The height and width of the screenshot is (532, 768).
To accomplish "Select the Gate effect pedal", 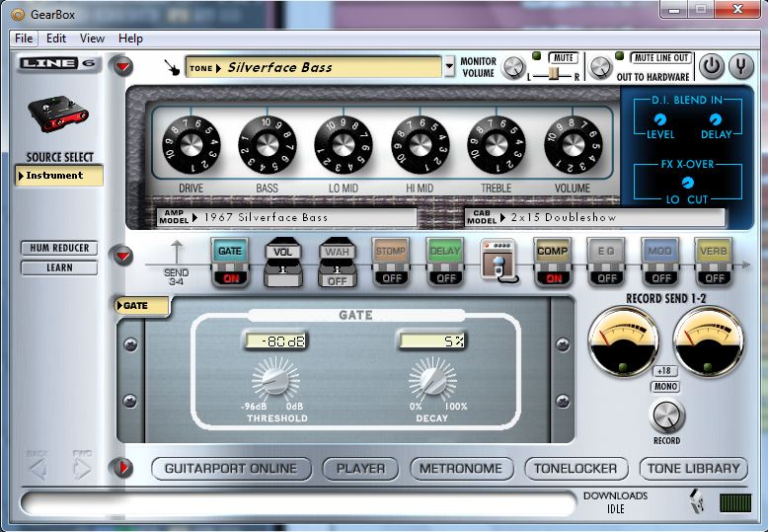I will pyautogui.click(x=230, y=251).
